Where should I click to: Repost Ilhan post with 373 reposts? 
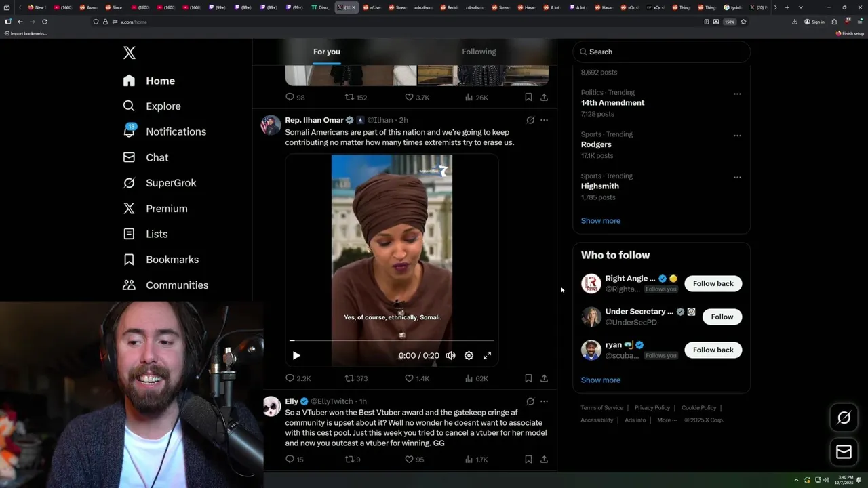(356, 378)
